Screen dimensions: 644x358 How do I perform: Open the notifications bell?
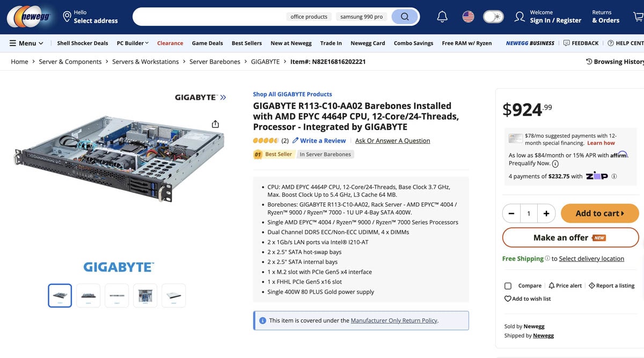click(442, 17)
